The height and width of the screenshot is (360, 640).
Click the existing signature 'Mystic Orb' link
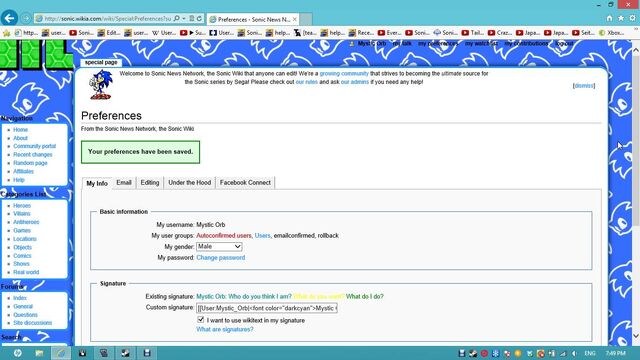pos(211,296)
